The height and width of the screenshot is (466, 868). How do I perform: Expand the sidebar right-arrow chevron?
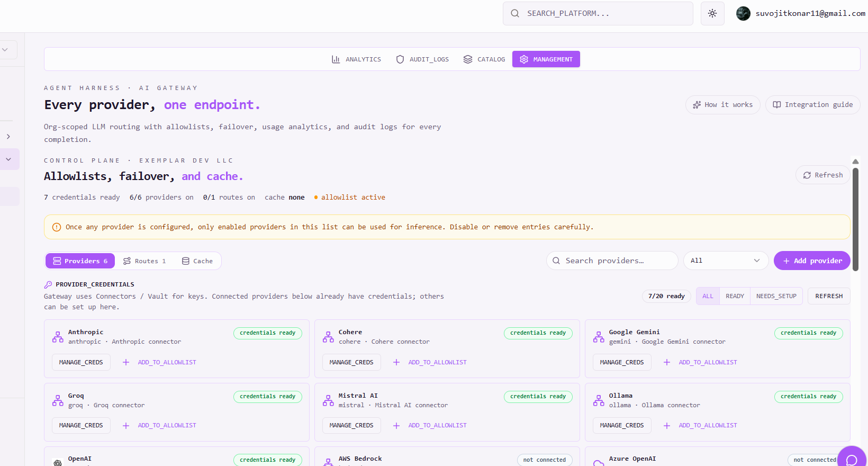point(8,137)
